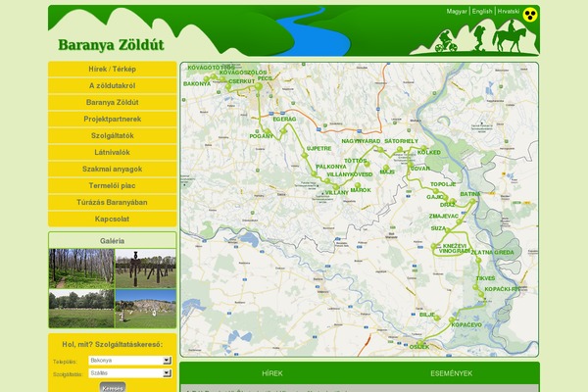Click the DRAŽ label on map
The width and height of the screenshot is (588, 392).
(x=447, y=205)
